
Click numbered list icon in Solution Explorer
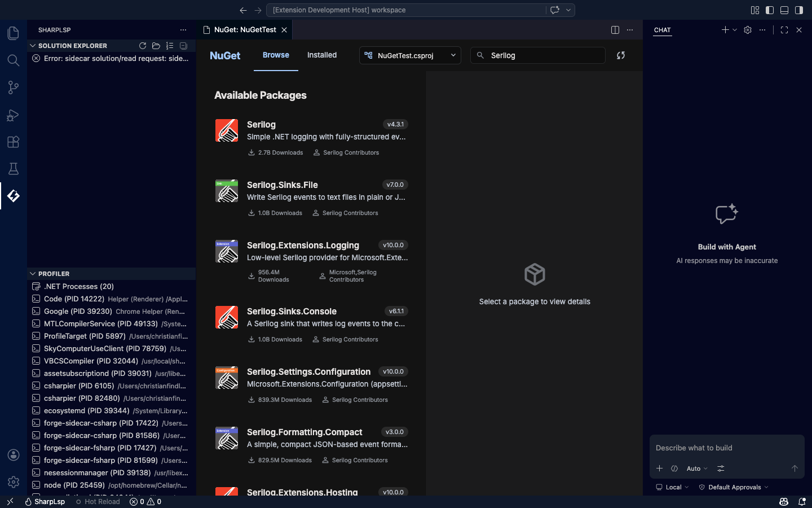coord(170,46)
